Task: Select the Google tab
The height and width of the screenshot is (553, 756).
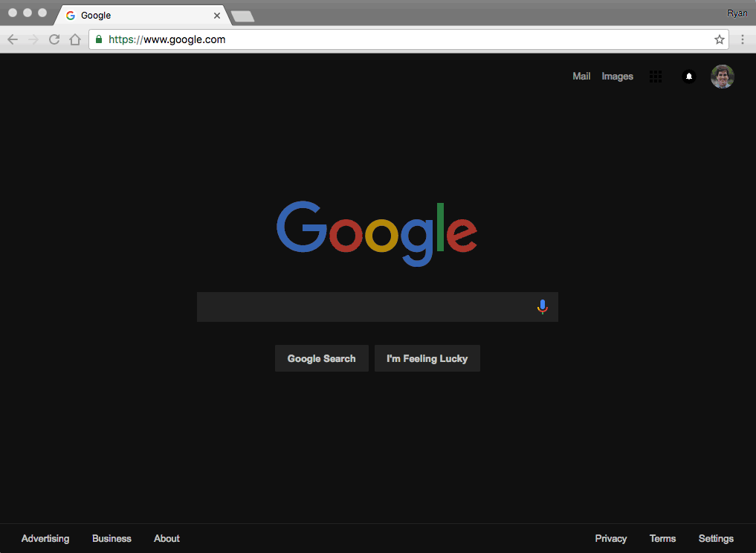Action: 143,16
